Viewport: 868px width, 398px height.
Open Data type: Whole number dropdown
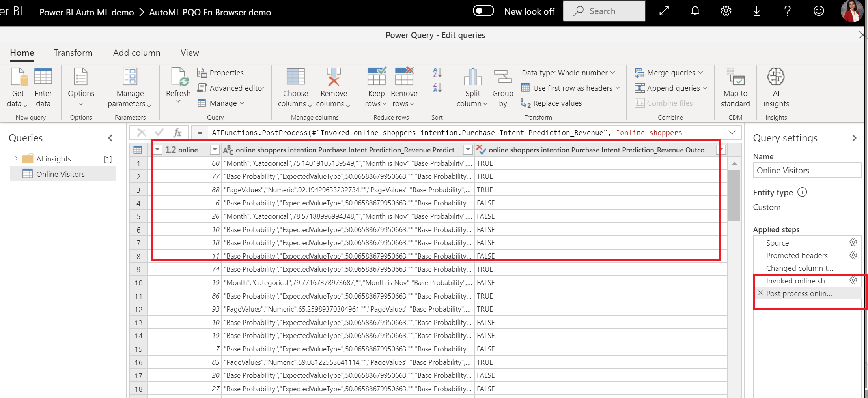point(568,73)
